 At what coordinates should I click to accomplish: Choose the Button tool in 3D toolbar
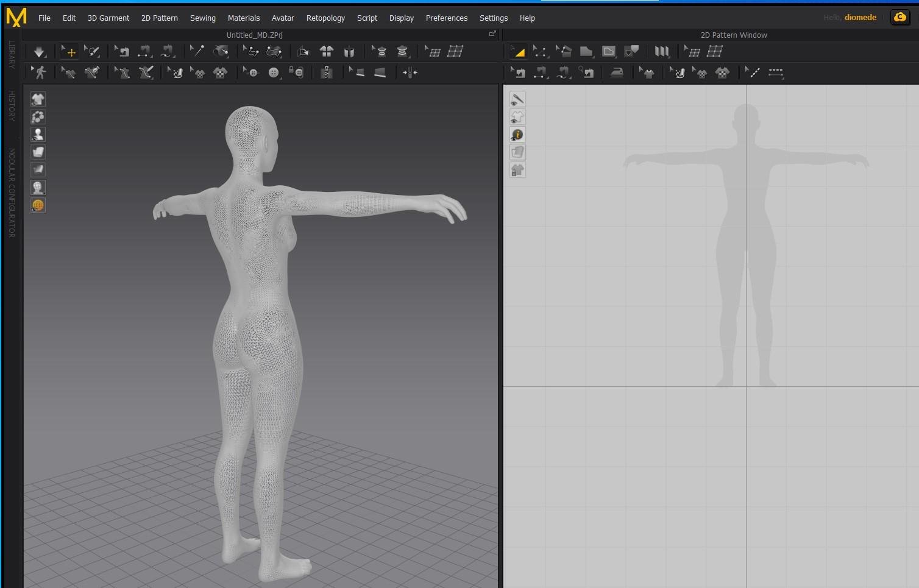pos(274,73)
